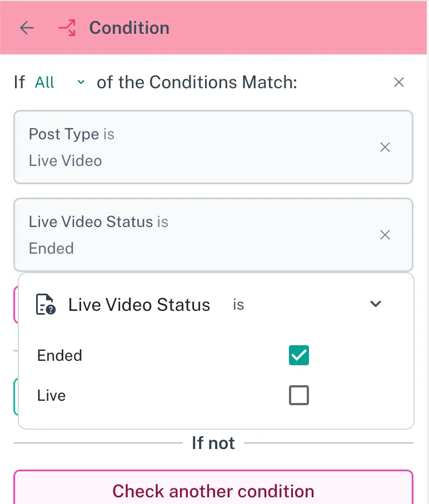This screenshot has width=429, height=504.
Task: Click the back arrow in the header
Action: point(27,28)
